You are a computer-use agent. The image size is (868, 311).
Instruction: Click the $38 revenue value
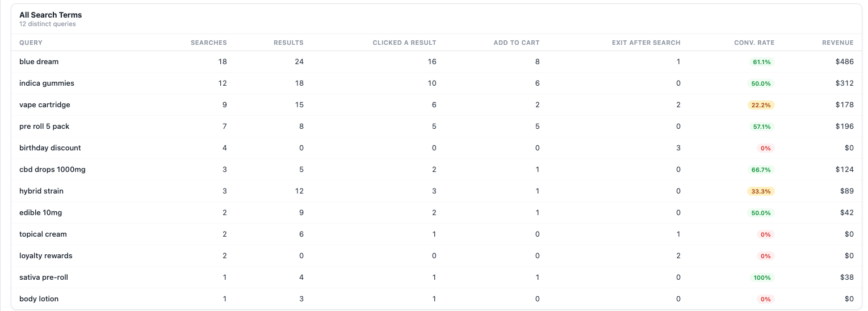[847, 278]
